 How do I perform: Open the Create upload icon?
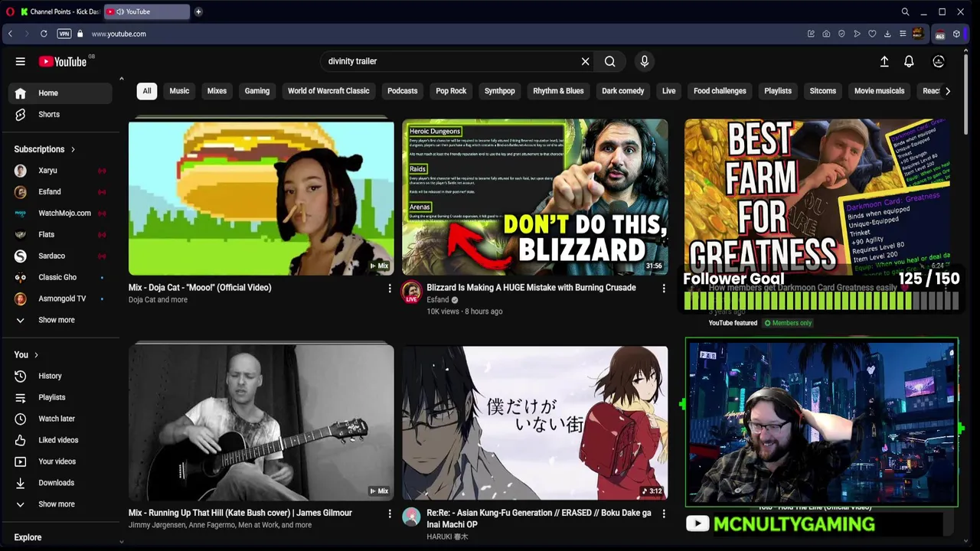pyautogui.click(x=884, y=61)
